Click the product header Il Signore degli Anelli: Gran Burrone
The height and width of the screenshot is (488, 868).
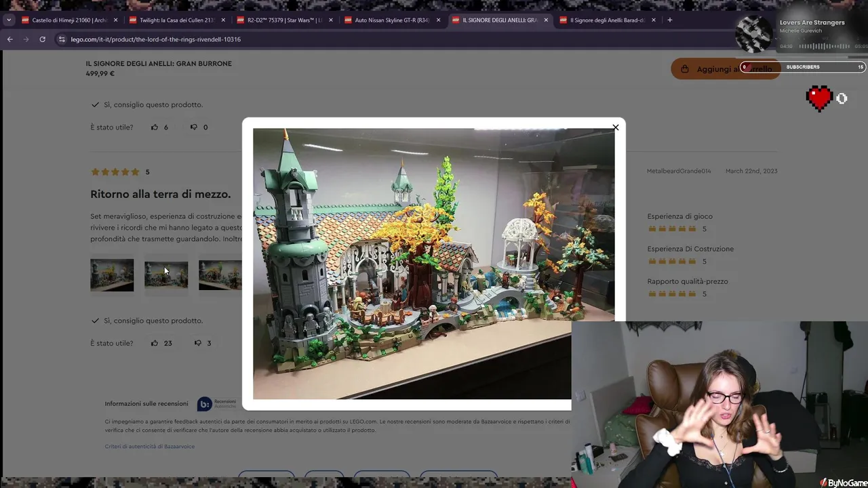pos(159,64)
